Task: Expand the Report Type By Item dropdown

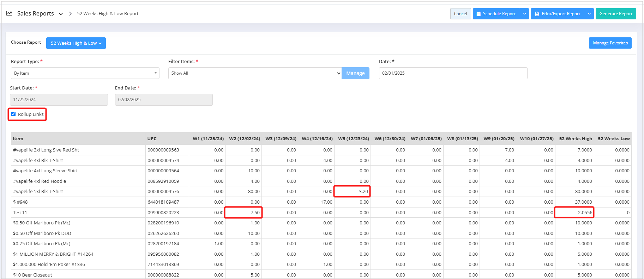Action: coord(85,73)
